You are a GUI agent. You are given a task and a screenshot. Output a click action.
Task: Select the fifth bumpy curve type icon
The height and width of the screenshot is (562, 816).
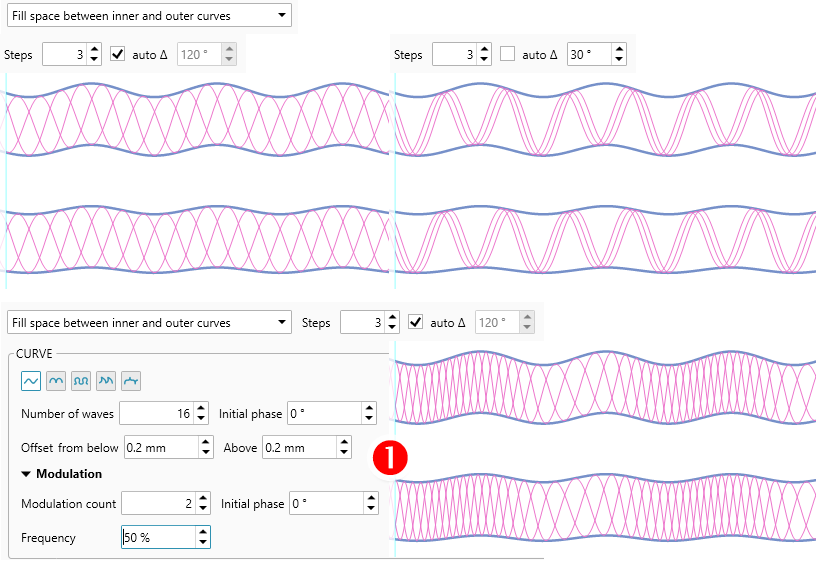click(x=131, y=381)
